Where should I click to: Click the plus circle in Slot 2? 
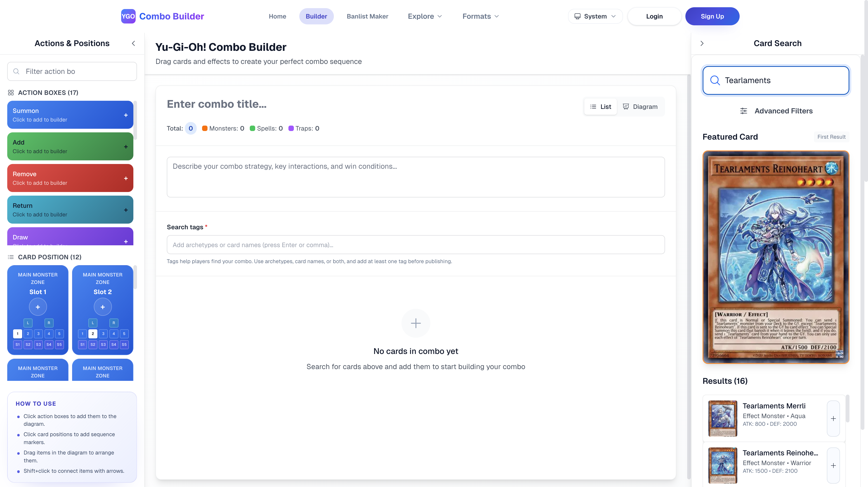102,307
